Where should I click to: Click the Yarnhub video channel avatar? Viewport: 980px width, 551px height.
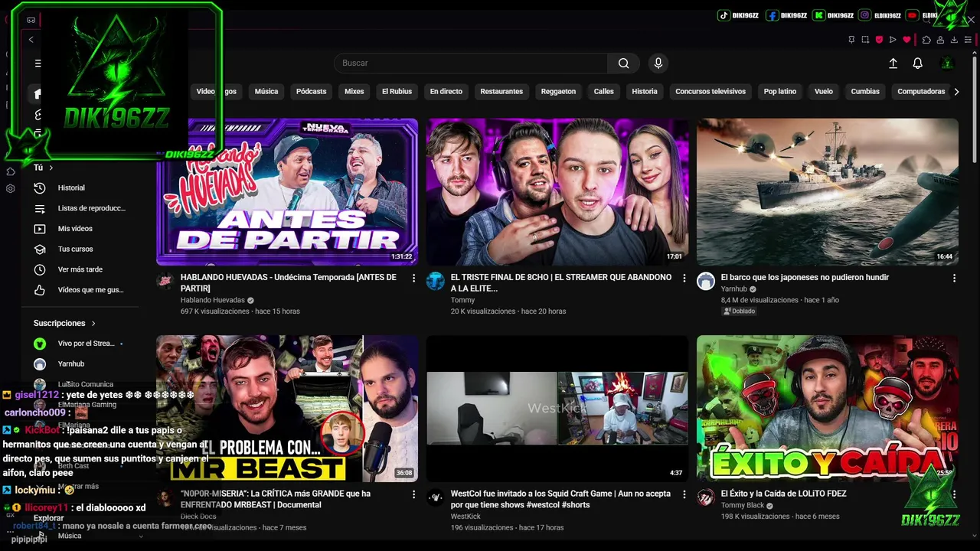705,281
